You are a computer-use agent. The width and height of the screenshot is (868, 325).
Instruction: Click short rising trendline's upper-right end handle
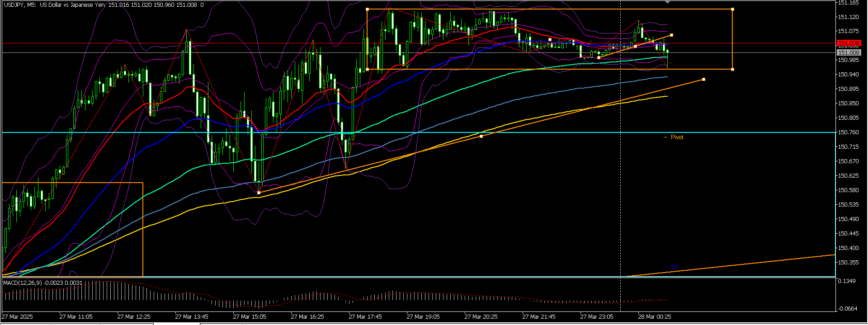click(x=672, y=35)
